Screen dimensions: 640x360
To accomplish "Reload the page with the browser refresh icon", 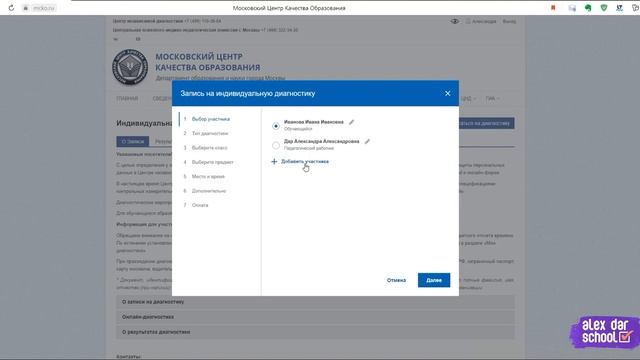I will pos(11,8).
